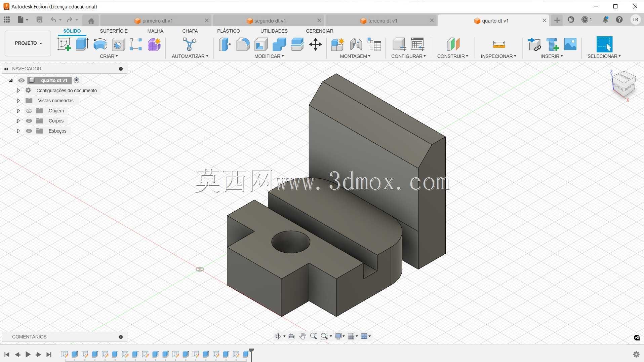Open the MONTAGEM dropdown menu
The image size is (644, 362).
click(x=355, y=56)
